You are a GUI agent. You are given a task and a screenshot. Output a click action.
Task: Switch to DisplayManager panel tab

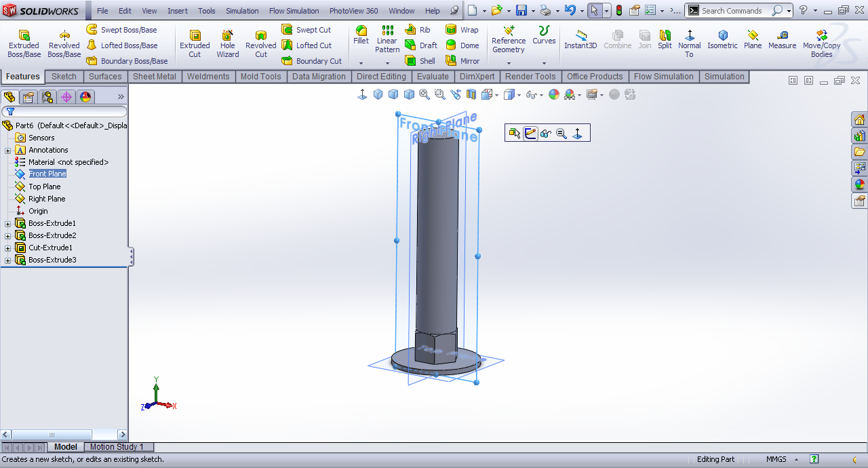tap(85, 97)
